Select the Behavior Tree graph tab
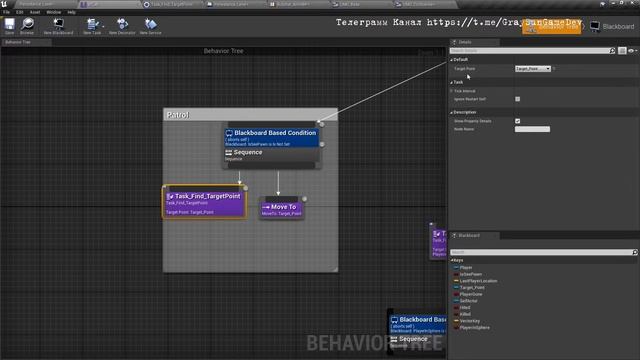640x360 pixels. (26, 42)
